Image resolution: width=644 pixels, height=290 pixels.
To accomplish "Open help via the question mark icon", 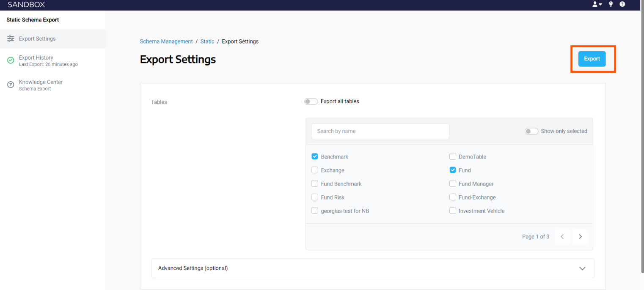I will point(622,4).
